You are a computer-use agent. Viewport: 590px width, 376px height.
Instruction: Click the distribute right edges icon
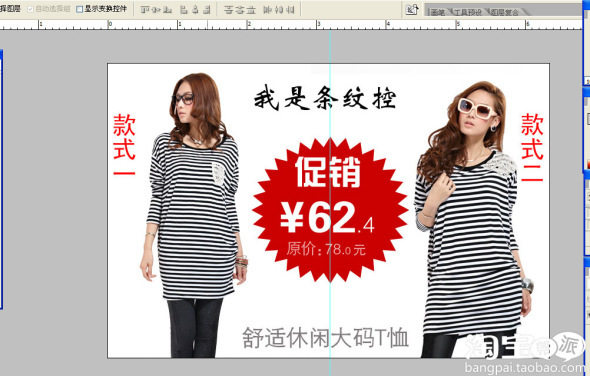[x=290, y=10]
